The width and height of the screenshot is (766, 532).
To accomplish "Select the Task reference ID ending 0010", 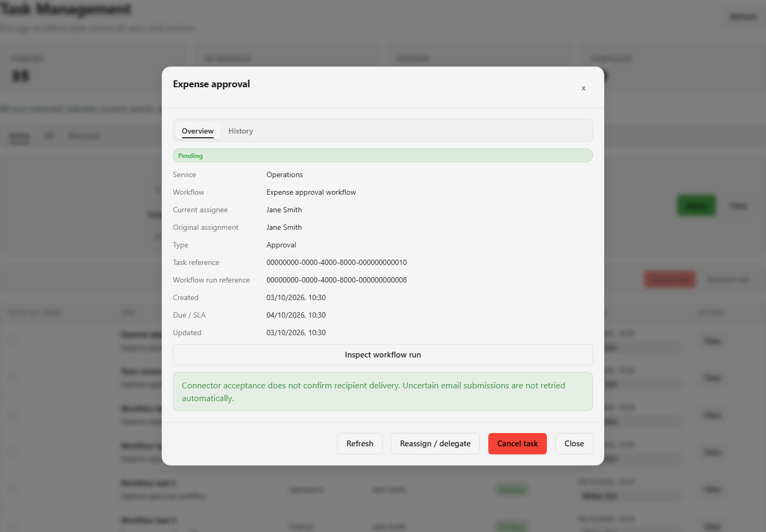I will tap(337, 262).
